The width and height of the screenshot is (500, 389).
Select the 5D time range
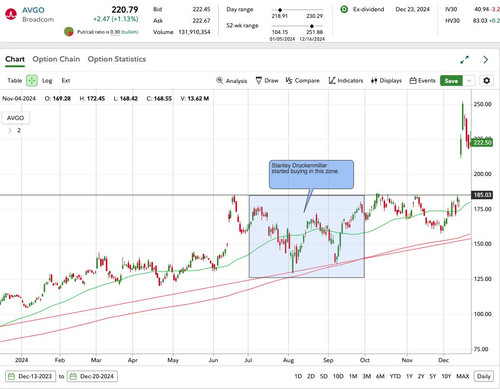324,376
